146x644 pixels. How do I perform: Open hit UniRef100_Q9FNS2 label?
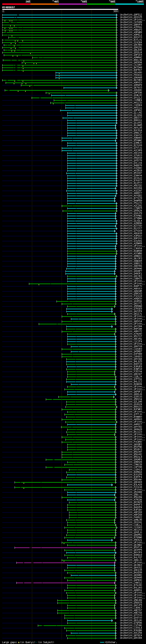coord(131,110)
